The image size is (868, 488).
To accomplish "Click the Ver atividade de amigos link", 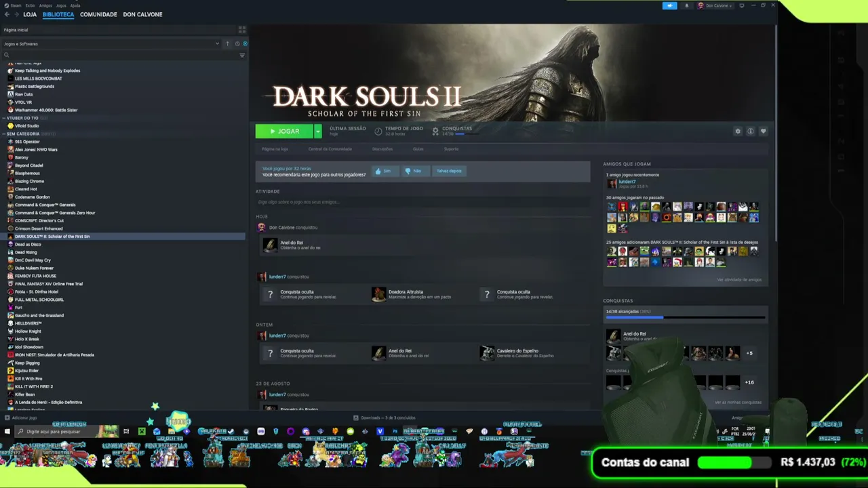I will [x=739, y=279].
